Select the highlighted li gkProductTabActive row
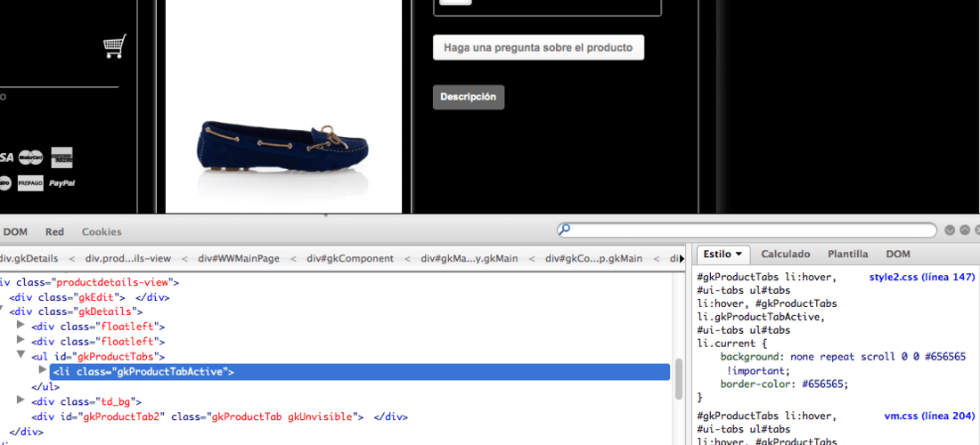Screen dimensions: 980x445 pos(360,372)
